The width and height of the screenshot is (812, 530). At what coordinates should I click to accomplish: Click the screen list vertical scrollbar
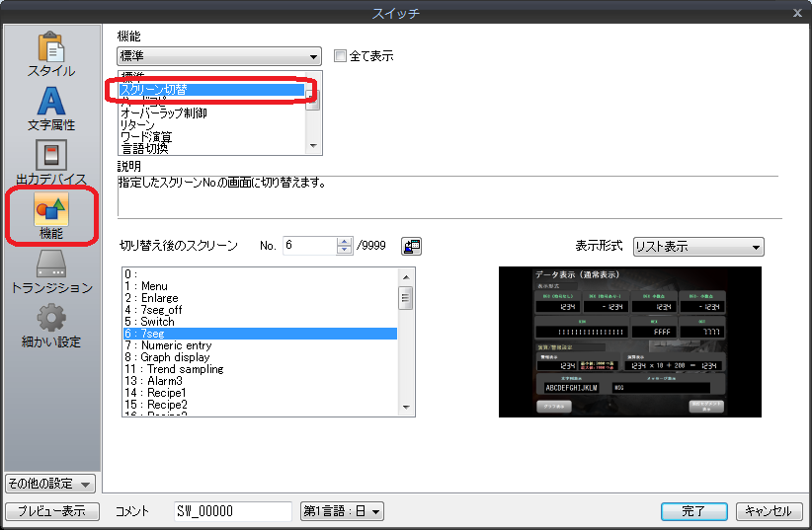pos(405,341)
